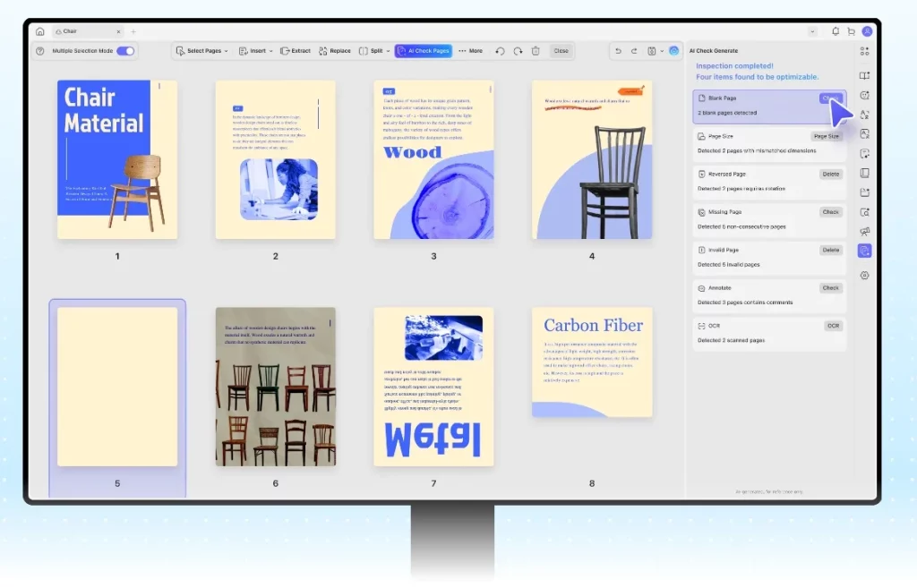
Task: Open settings gear in the right sidebar
Action: pos(864,276)
